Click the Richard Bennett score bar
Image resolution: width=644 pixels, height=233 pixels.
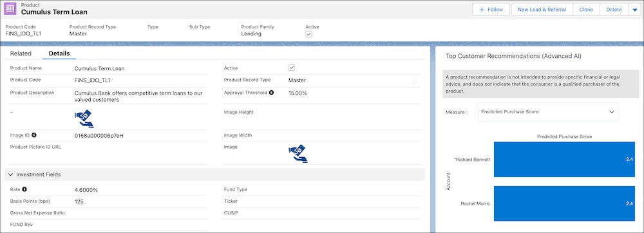[564, 159]
